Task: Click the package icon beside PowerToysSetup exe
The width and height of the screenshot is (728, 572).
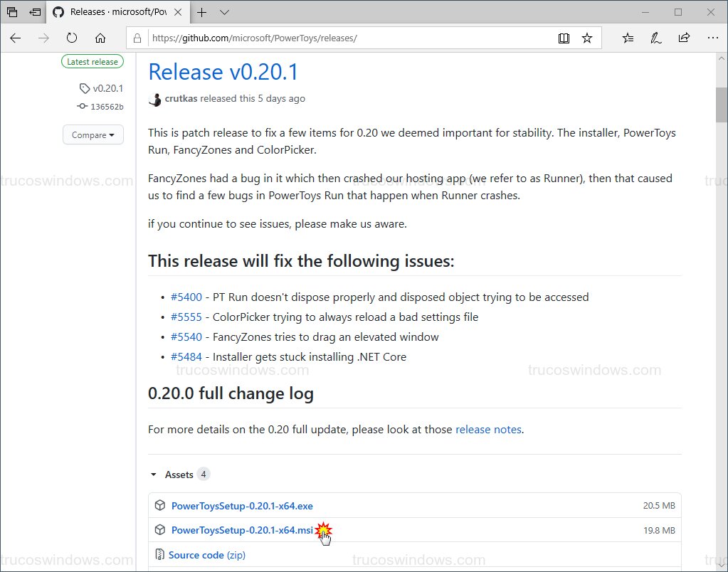Action: coord(159,505)
